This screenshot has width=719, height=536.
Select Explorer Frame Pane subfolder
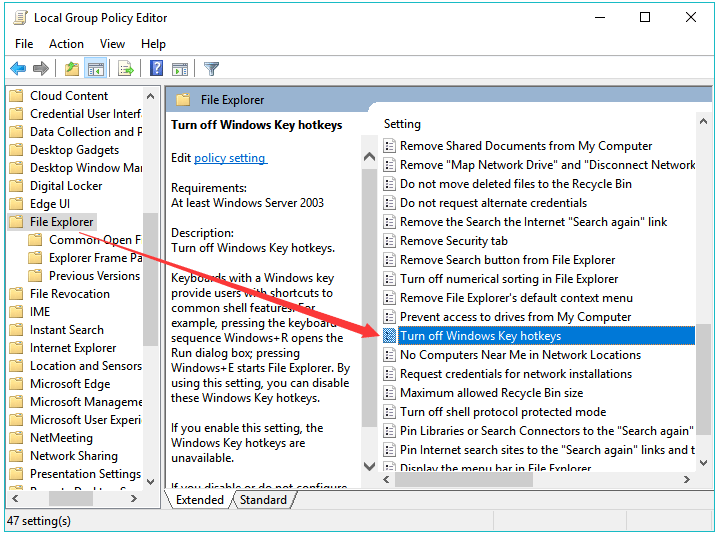(x=95, y=258)
